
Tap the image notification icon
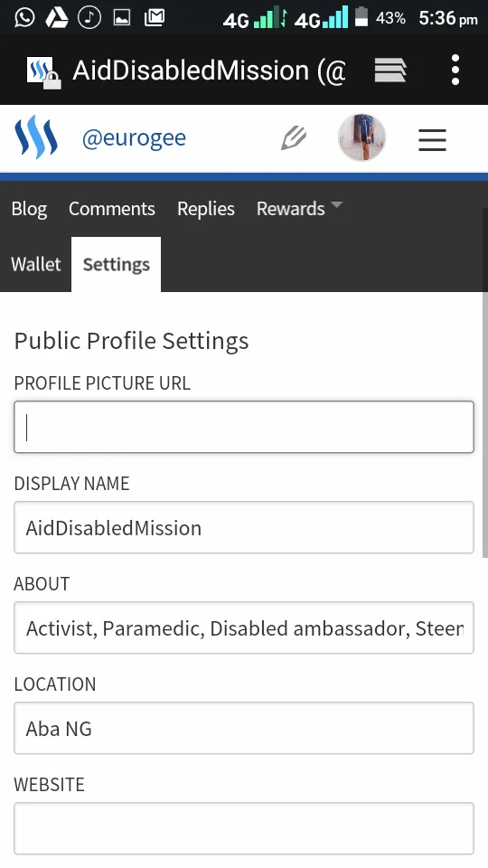(x=122, y=18)
